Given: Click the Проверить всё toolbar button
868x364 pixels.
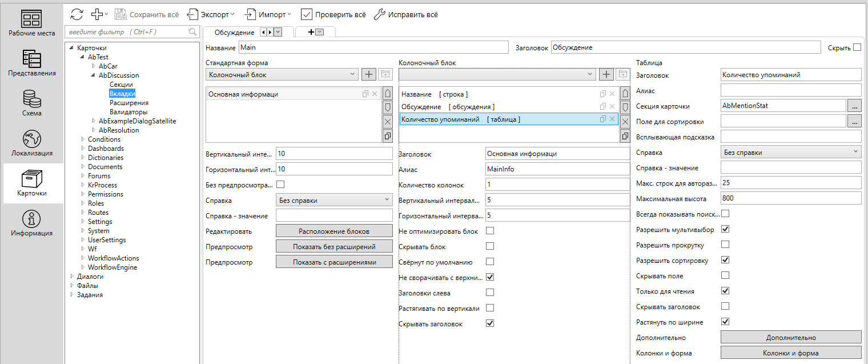Looking at the screenshot, I should click(333, 14).
